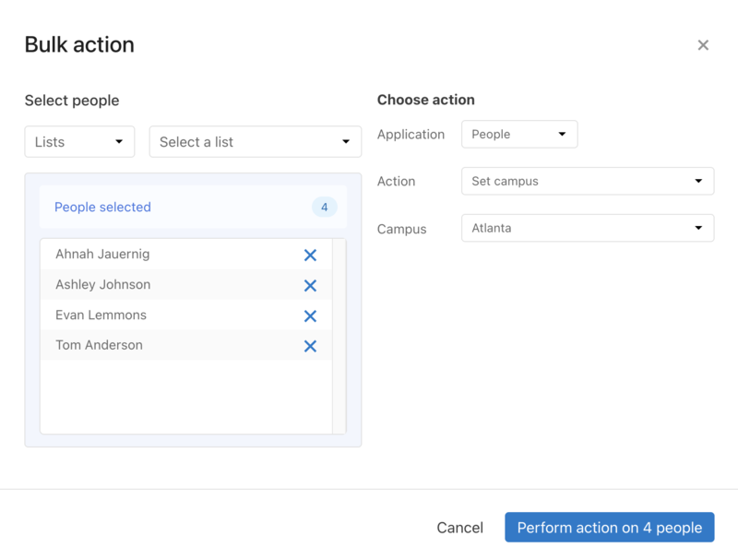
Task: Remove Tom Anderson from selected list
Action: click(x=310, y=347)
